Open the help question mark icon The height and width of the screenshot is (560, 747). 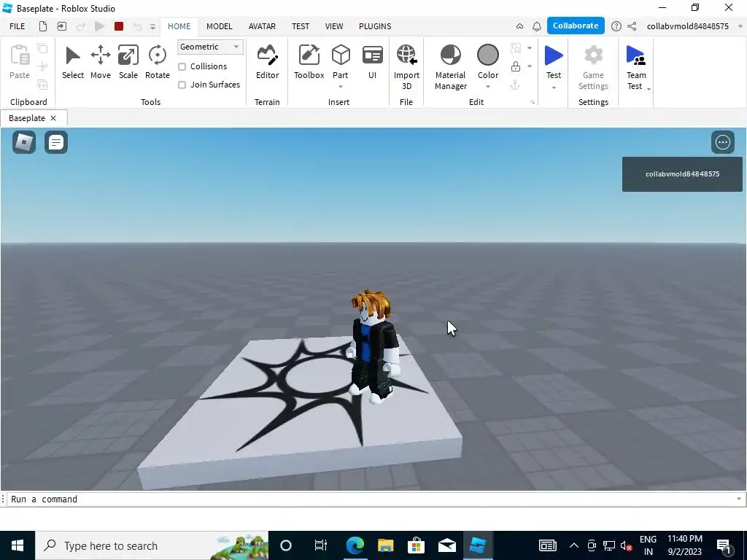616,26
